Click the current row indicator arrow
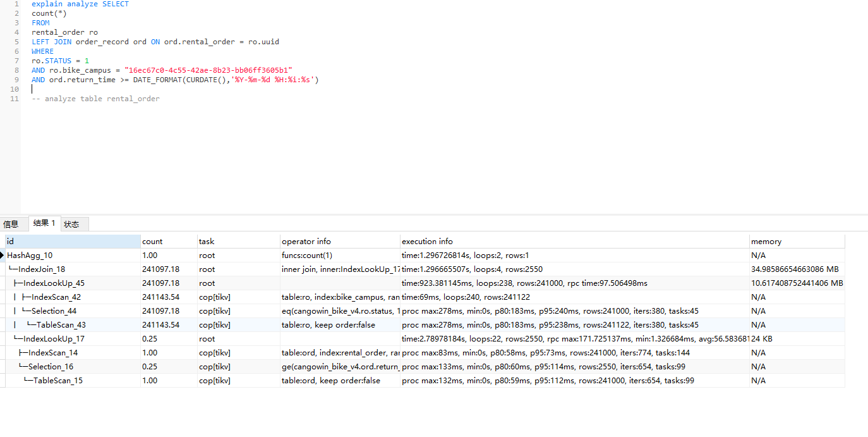 (x=3, y=255)
